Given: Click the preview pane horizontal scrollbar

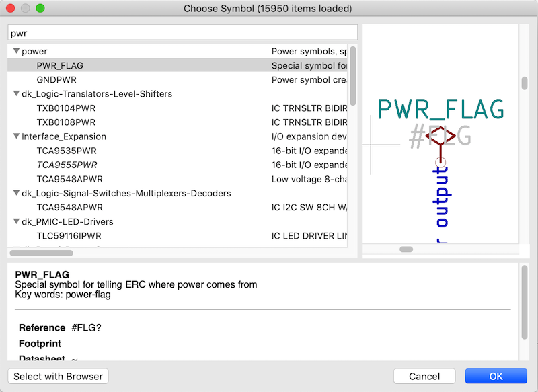Looking at the screenshot, I should pyautogui.click(x=406, y=249).
